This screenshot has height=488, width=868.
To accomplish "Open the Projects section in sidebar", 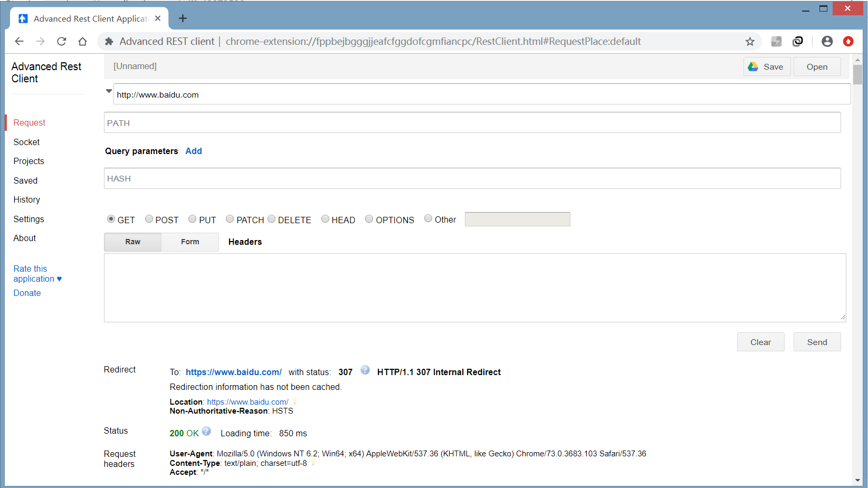I will [29, 161].
